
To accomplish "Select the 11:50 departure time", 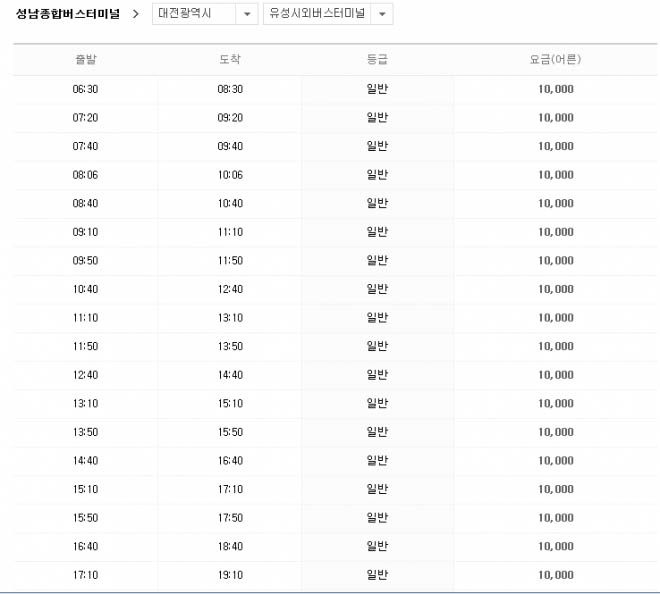I will coord(85,346).
